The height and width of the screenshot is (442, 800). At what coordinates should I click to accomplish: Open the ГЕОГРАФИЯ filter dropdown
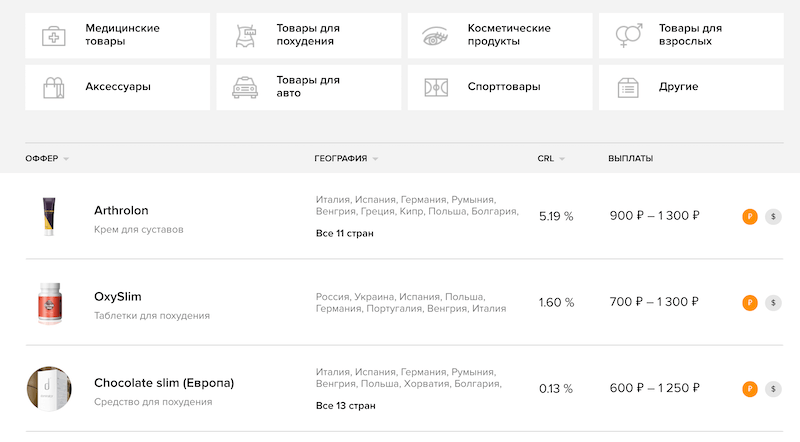[x=375, y=159]
